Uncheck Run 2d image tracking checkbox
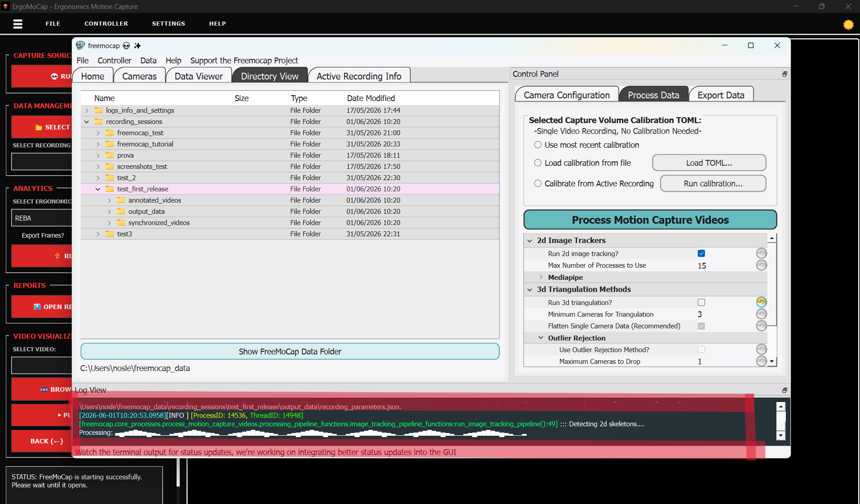 (701, 253)
